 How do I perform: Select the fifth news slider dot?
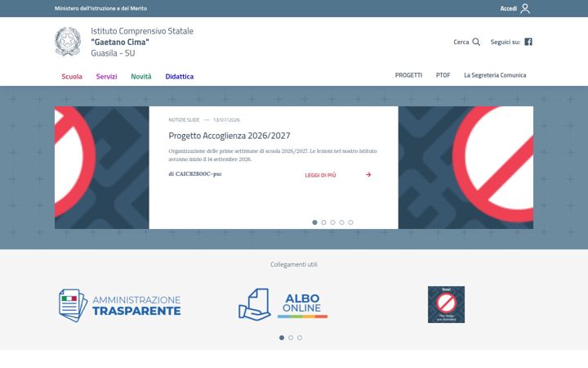coord(350,222)
